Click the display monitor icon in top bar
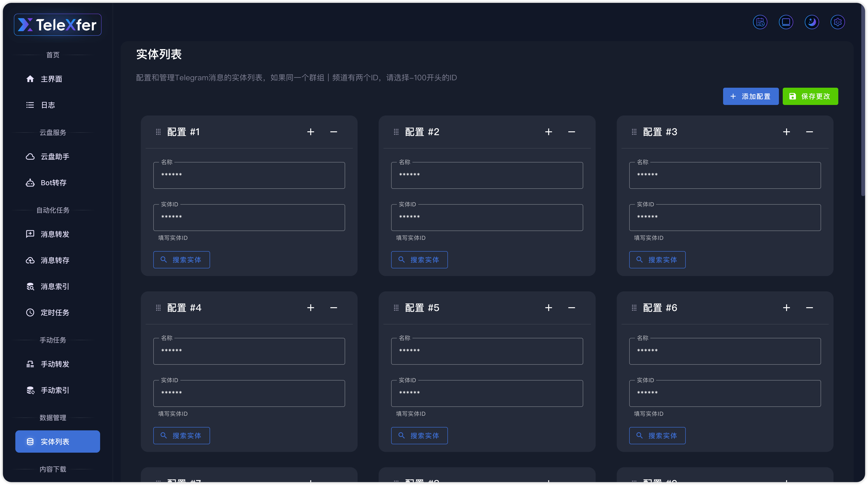The height and width of the screenshot is (485, 868). (x=786, y=22)
